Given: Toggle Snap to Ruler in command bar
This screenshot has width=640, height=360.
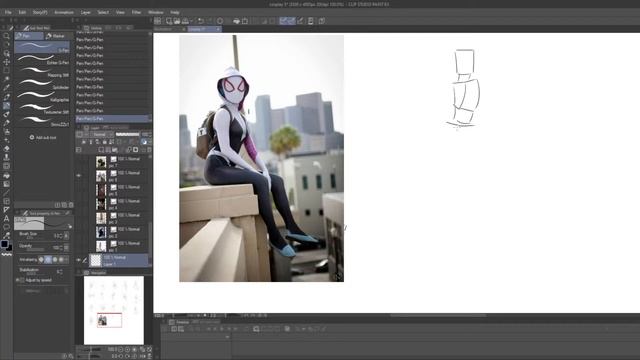Looking at the screenshot, I should pos(283,21).
